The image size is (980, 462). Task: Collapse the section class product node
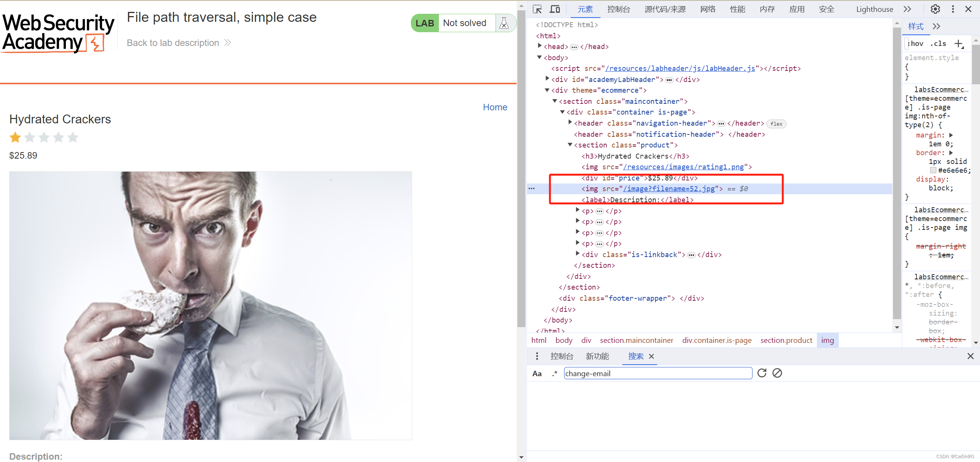pyautogui.click(x=570, y=145)
